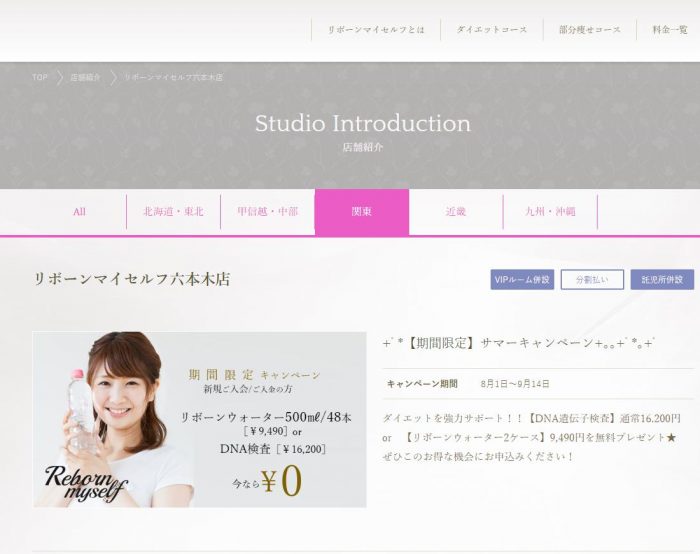
Task: Click the VIPルーム併設 tag
Action: [522, 279]
